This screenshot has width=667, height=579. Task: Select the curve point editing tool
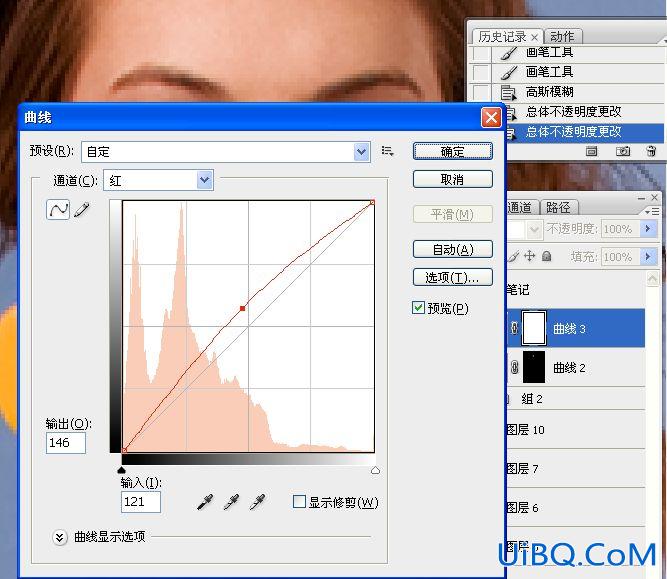pos(58,209)
